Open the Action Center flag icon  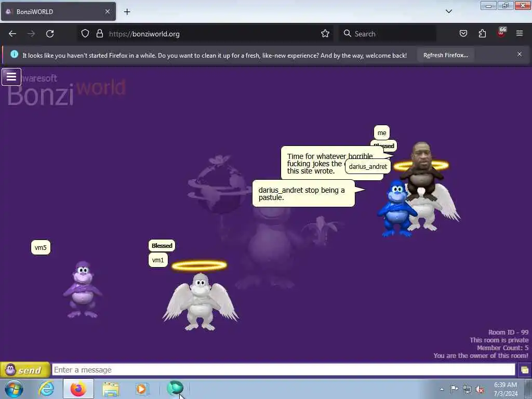(x=454, y=389)
